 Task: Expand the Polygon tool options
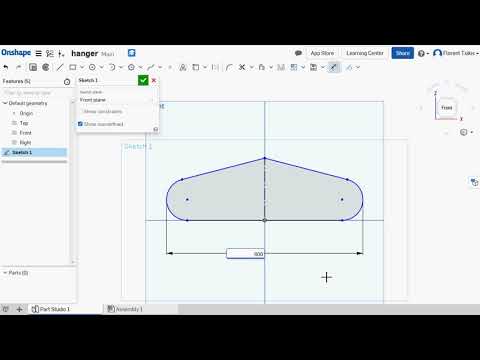tap(140, 67)
